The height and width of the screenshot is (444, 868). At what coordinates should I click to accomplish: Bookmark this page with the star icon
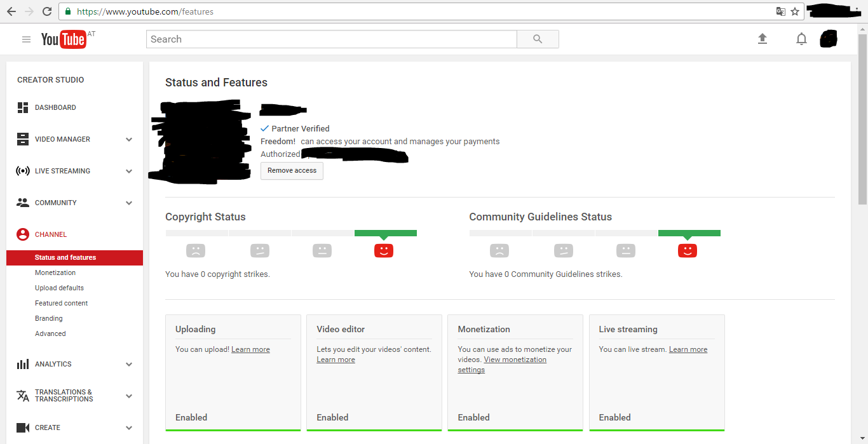tap(794, 11)
